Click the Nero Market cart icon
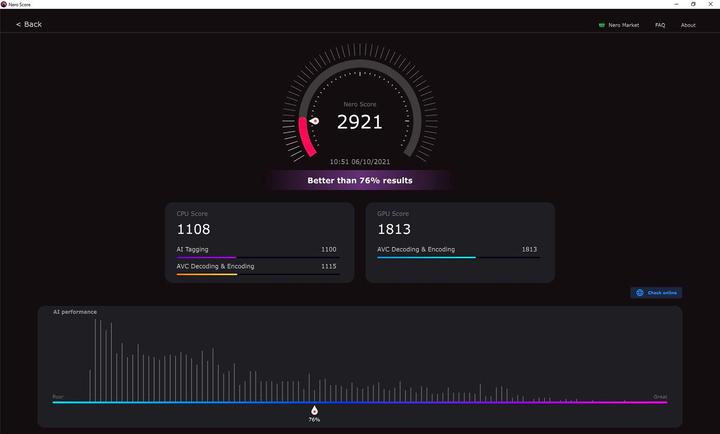 click(601, 25)
